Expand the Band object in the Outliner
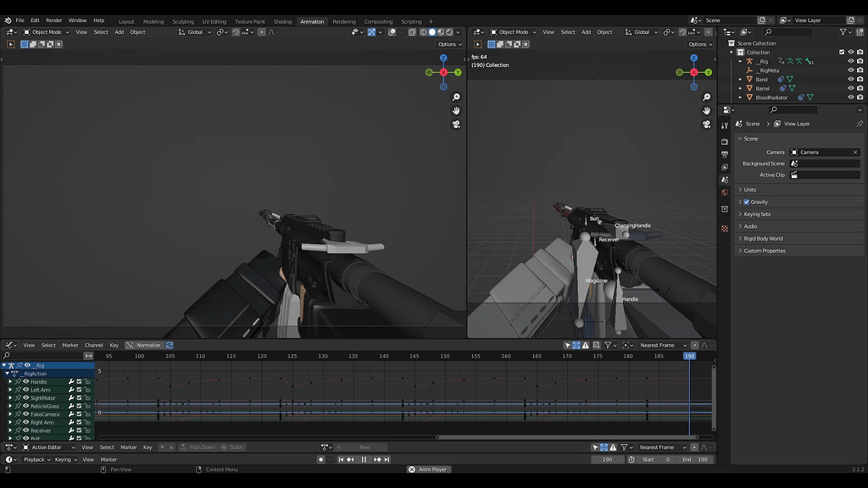The height and width of the screenshot is (488, 868). [740, 79]
